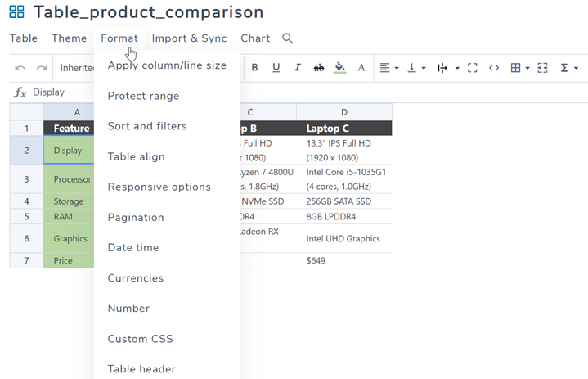Select Protect range option
The width and height of the screenshot is (588, 379).
click(143, 96)
